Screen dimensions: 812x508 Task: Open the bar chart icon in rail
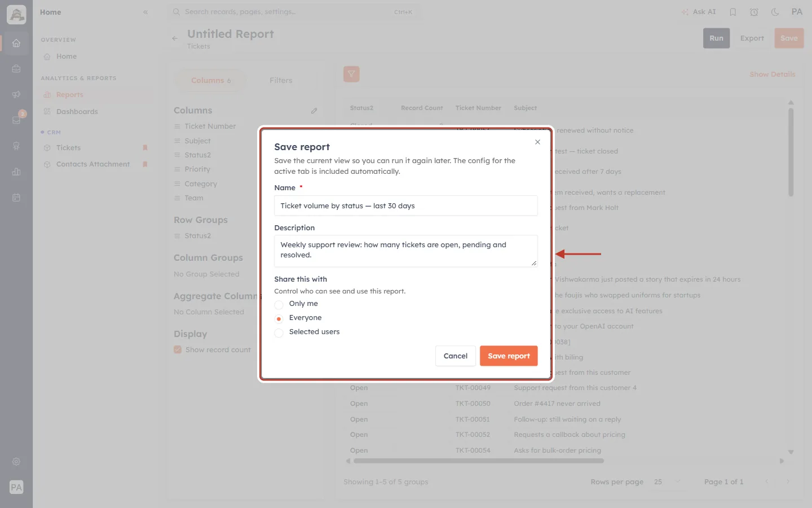point(16,172)
